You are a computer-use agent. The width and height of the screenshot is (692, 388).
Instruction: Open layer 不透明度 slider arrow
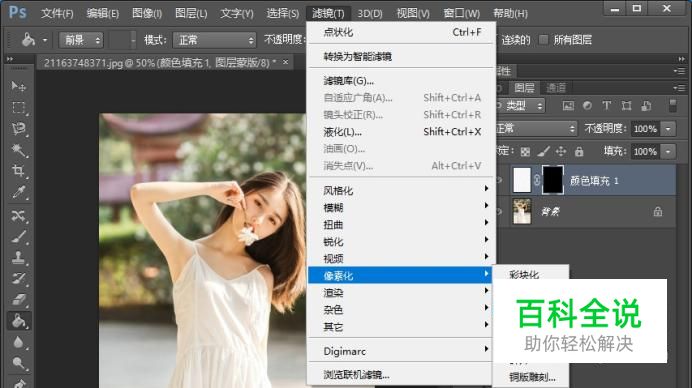668,129
